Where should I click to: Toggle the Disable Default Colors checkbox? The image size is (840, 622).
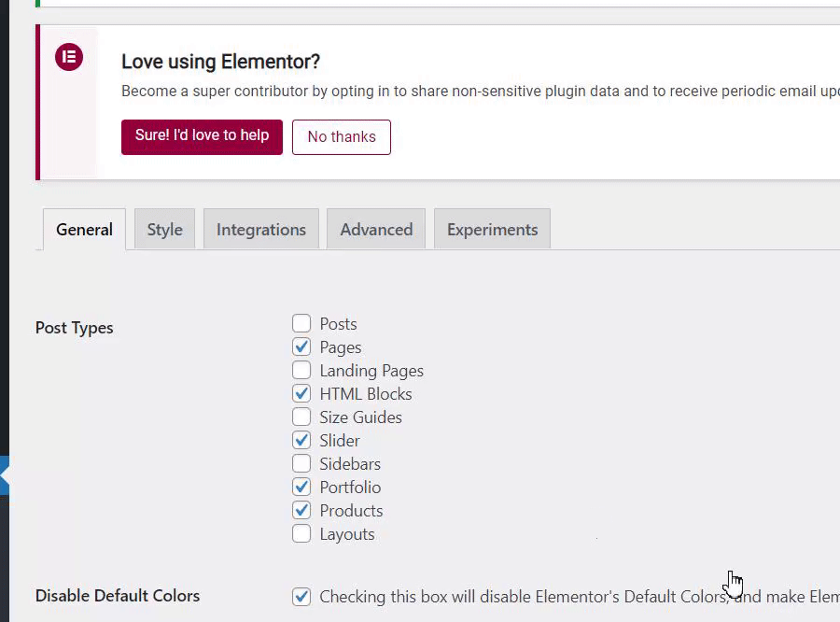tap(301, 597)
